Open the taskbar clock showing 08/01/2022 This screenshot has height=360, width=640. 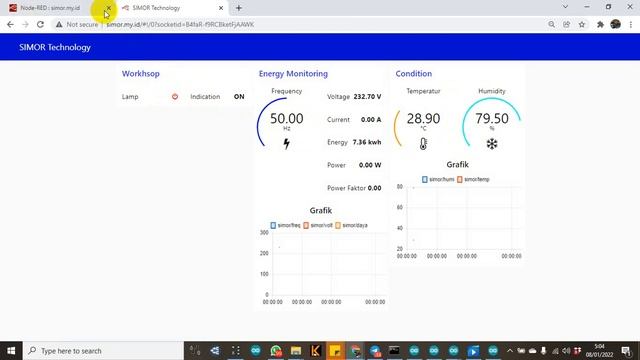[x=599, y=351]
